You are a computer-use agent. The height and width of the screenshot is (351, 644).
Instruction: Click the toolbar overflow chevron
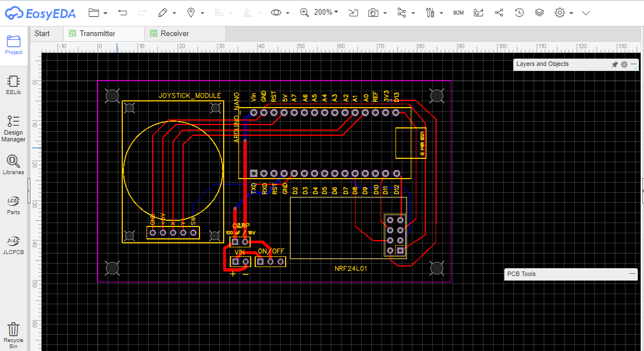585,13
